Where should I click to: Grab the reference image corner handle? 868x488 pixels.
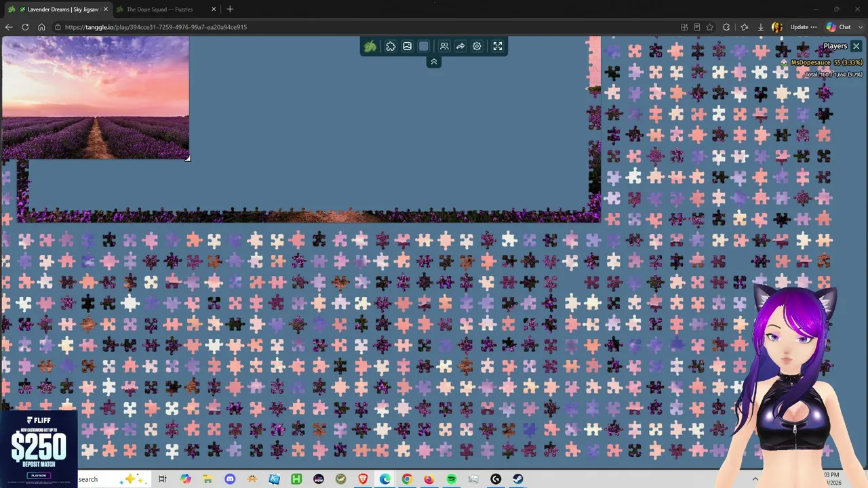pyautogui.click(x=188, y=159)
